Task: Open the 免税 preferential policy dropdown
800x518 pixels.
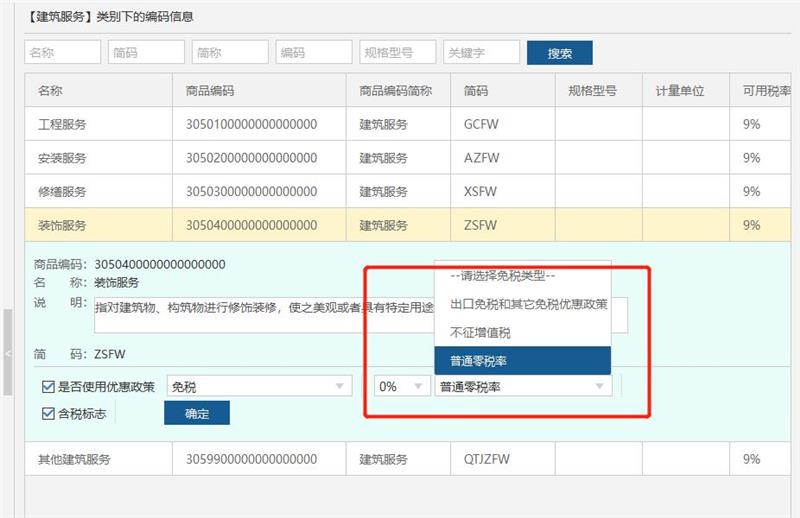Action: point(260,386)
